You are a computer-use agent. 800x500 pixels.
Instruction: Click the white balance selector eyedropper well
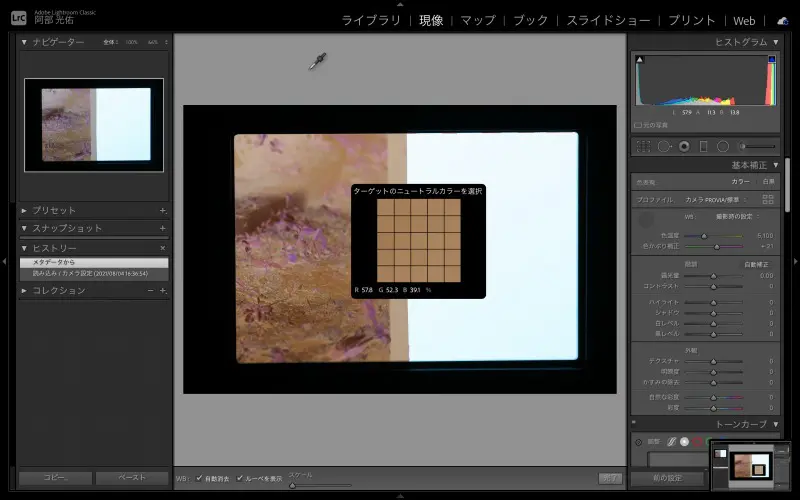(x=646, y=220)
